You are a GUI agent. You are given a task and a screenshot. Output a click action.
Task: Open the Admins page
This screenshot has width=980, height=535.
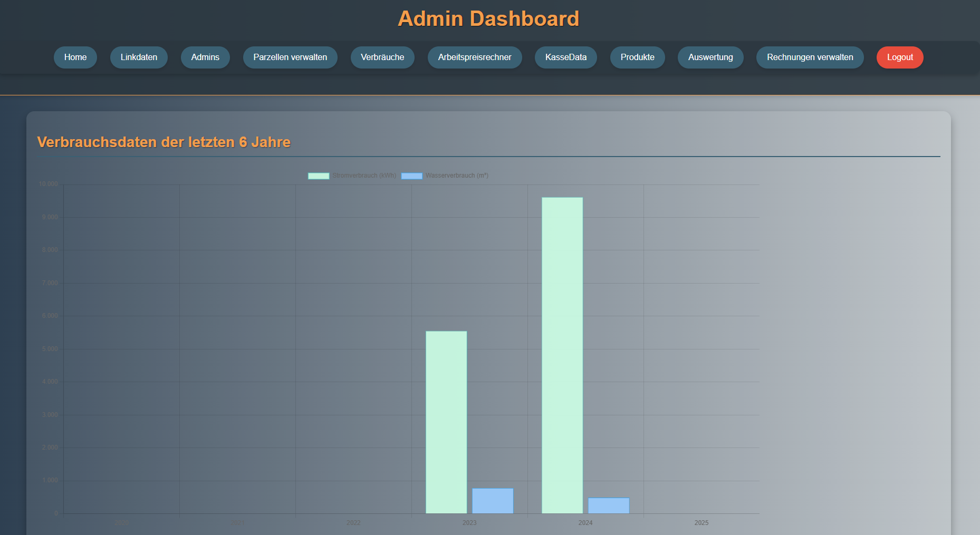(x=205, y=57)
